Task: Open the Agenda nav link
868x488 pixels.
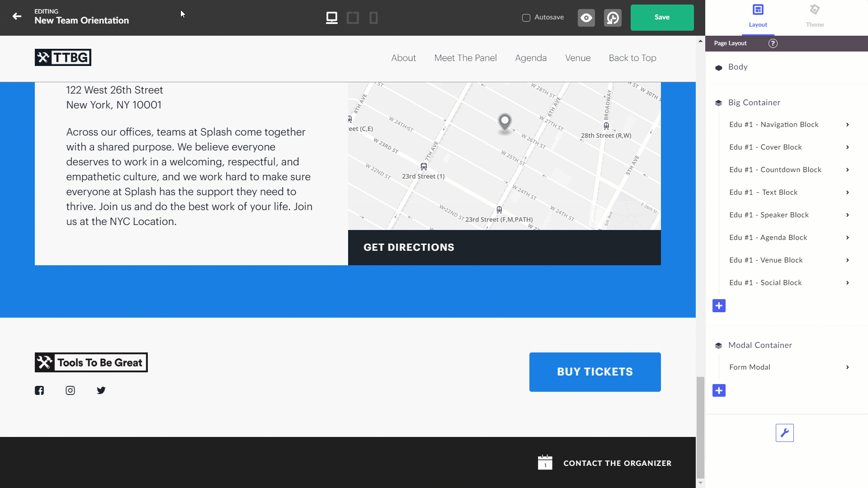Action: pyautogui.click(x=531, y=58)
